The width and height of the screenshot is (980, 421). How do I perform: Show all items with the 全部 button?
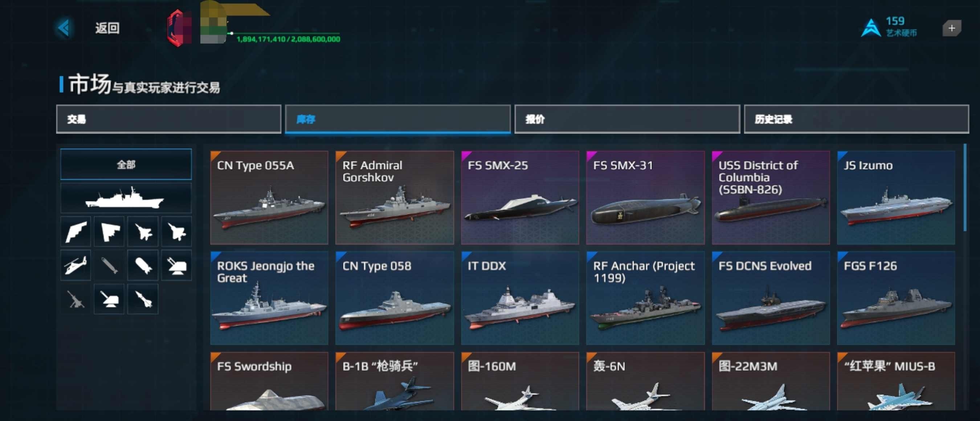126,164
